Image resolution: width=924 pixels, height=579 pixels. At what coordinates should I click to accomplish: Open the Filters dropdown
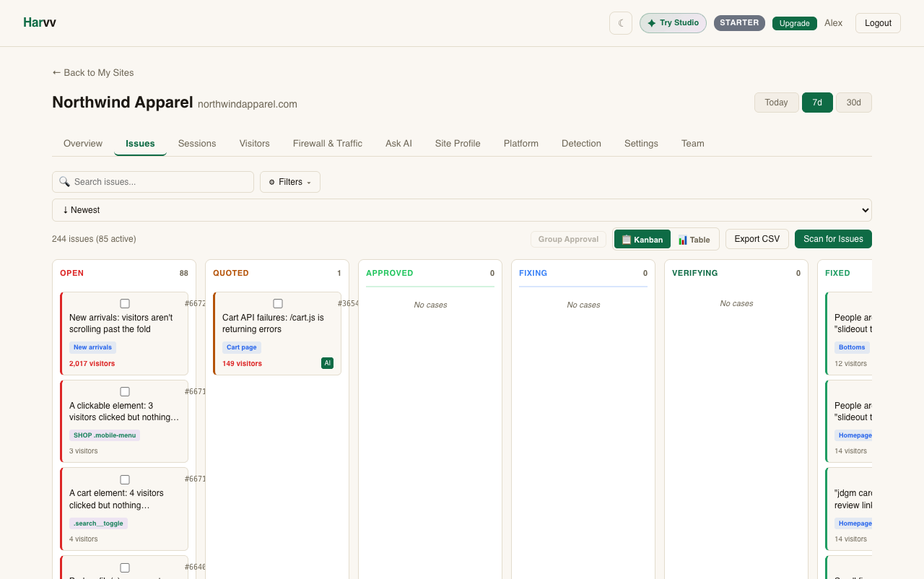pyautogui.click(x=290, y=182)
